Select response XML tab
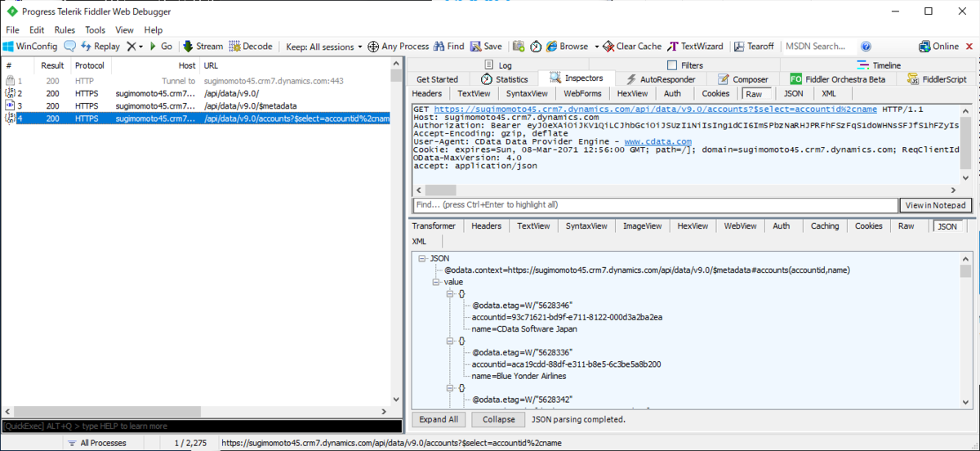The height and width of the screenshot is (451, 980). 419,241
